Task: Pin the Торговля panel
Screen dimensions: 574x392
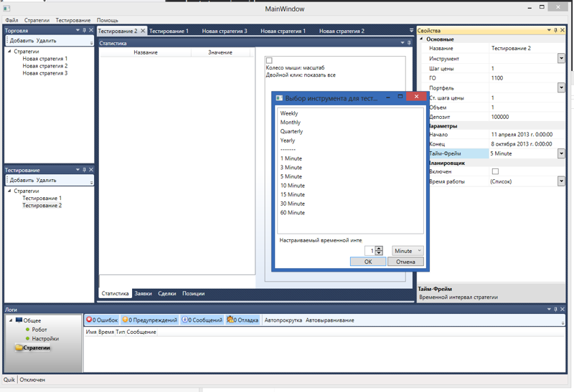Action: (84, 31)
